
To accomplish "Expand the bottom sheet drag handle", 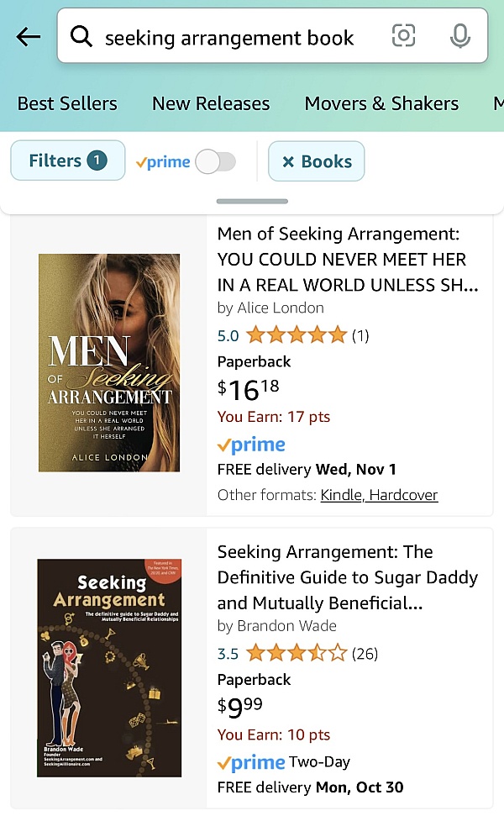I will pos(251,201).
